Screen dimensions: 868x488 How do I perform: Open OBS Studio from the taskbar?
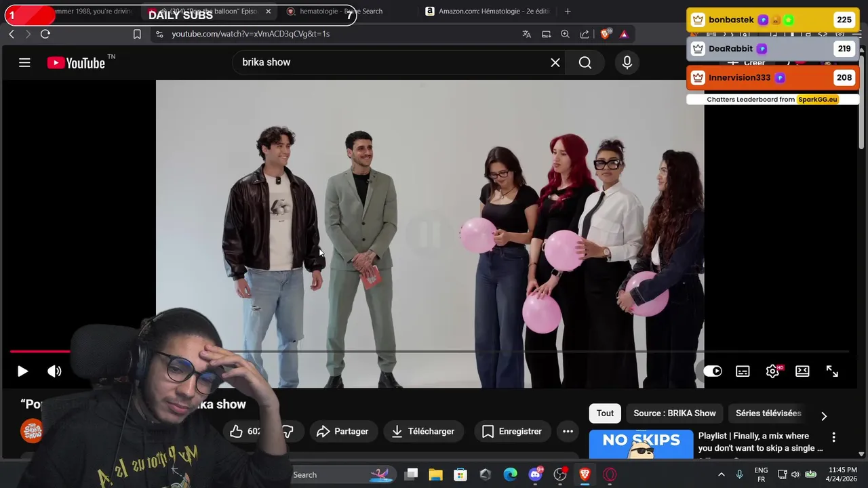point(560,474)
